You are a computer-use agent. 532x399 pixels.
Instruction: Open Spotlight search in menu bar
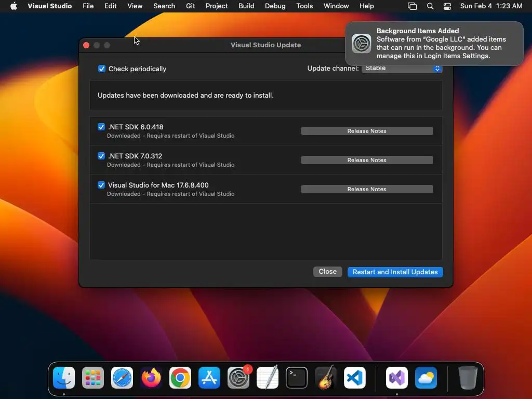tap(430, 6)
